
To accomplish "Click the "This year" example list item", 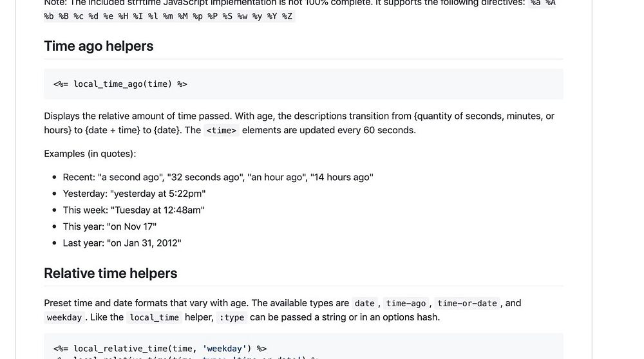I will click(109, 226).
